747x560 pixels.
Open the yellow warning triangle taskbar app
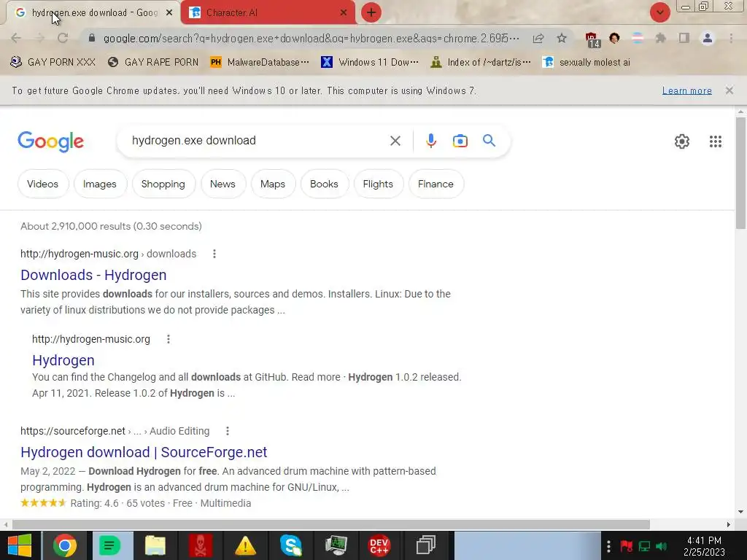(x=245, y=545)
